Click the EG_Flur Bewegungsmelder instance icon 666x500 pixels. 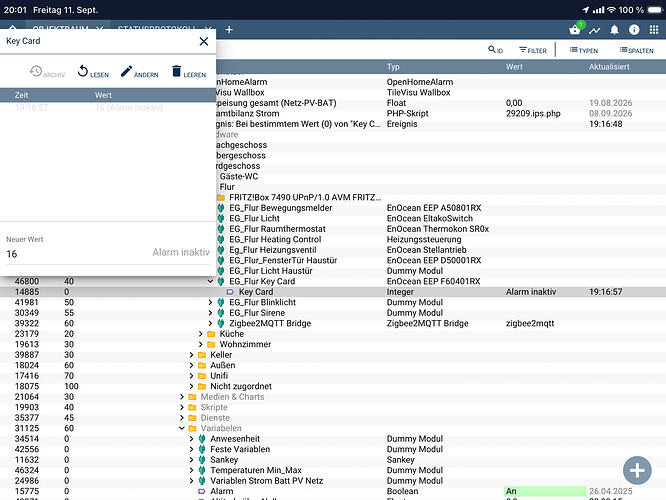[221, 208]
